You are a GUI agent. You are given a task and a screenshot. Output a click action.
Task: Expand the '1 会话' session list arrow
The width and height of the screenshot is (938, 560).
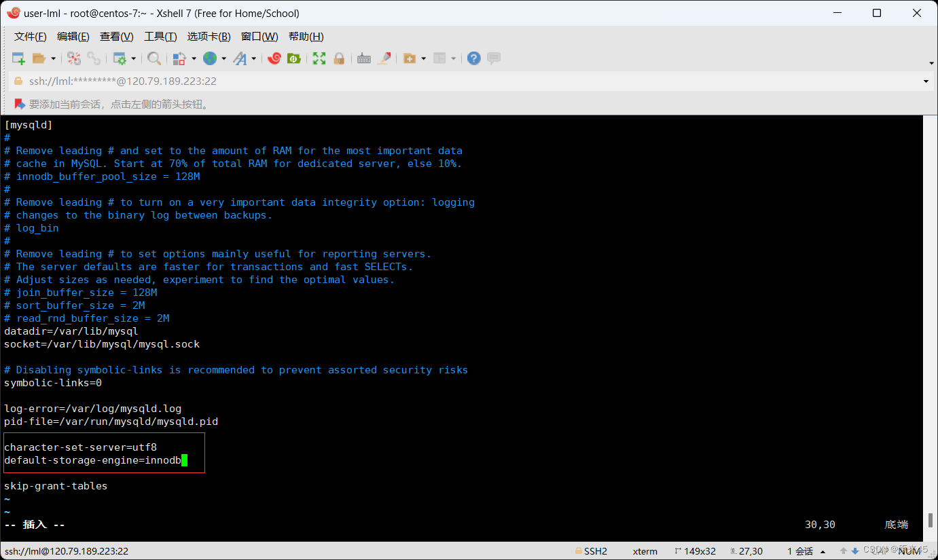tap(823, 551)
